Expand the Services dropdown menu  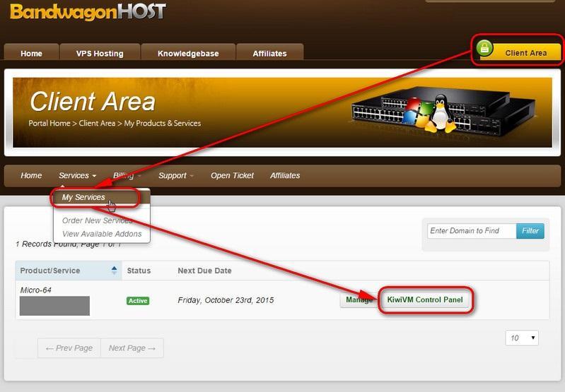(78, 175)
